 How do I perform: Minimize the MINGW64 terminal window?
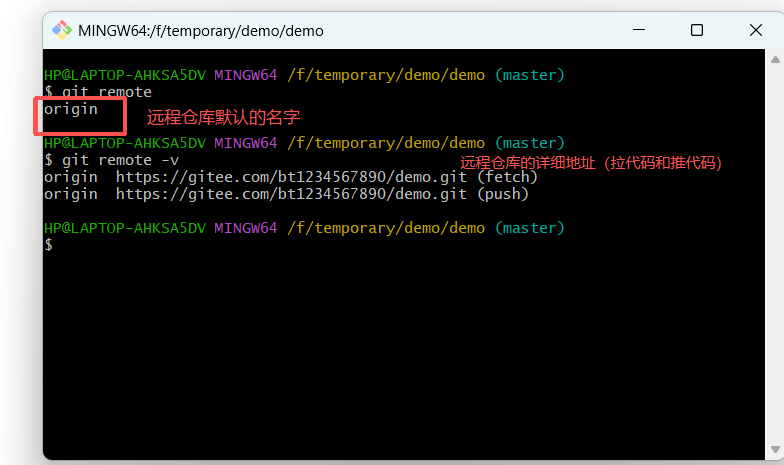coord(638,30)
